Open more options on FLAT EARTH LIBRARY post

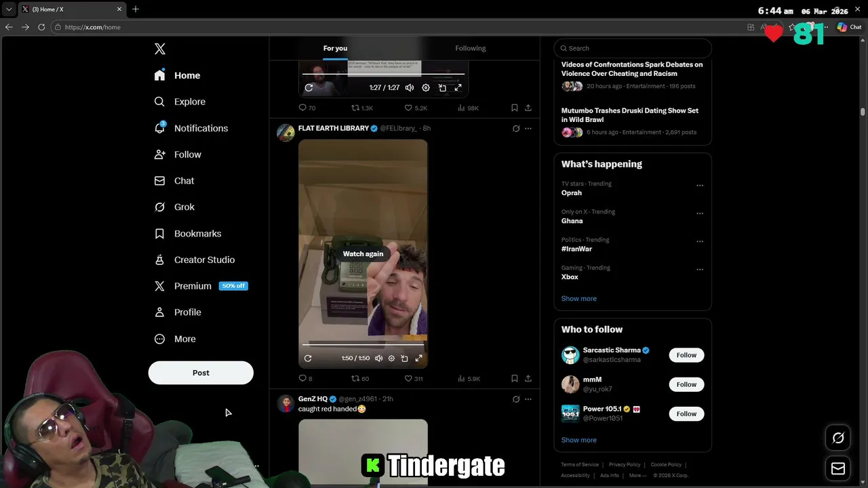528,128
